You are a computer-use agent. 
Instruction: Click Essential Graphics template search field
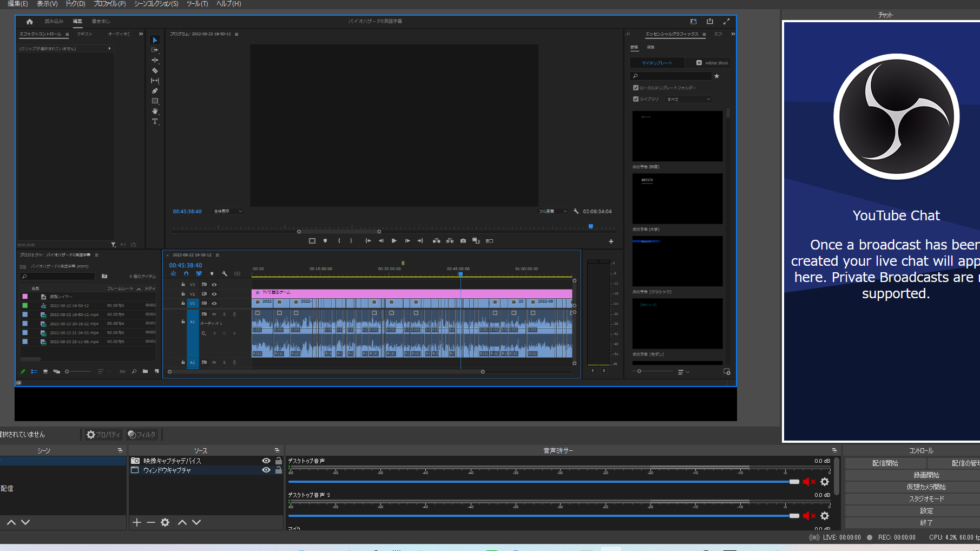pyautogui.click(x=670, y=76)
